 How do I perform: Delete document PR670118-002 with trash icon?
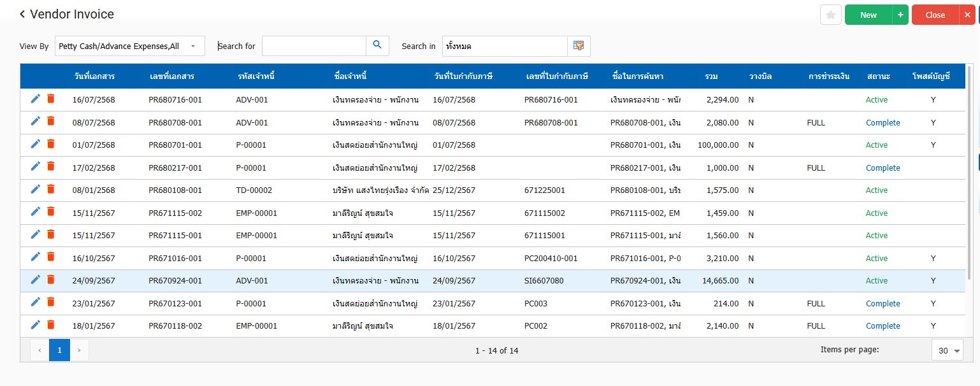coord(51,325)
